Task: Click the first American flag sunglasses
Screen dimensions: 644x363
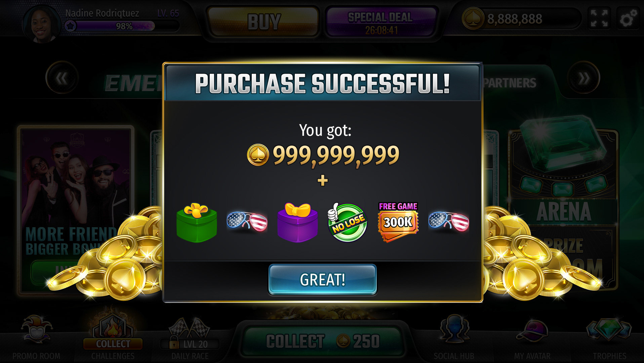Action: point(247,221)
